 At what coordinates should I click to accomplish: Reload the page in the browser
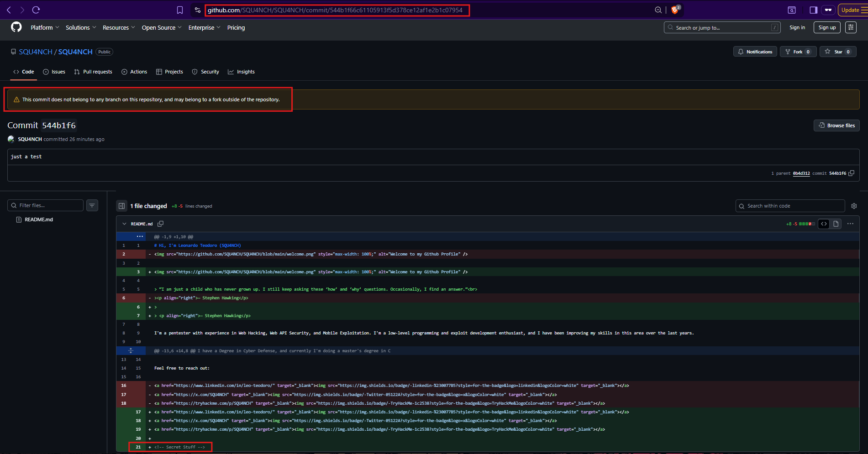36,10
